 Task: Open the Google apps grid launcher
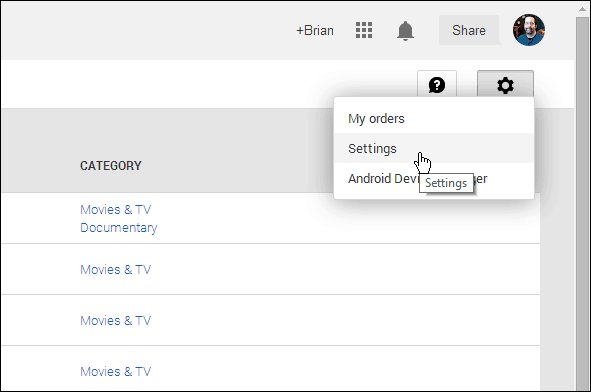point(364,30)
